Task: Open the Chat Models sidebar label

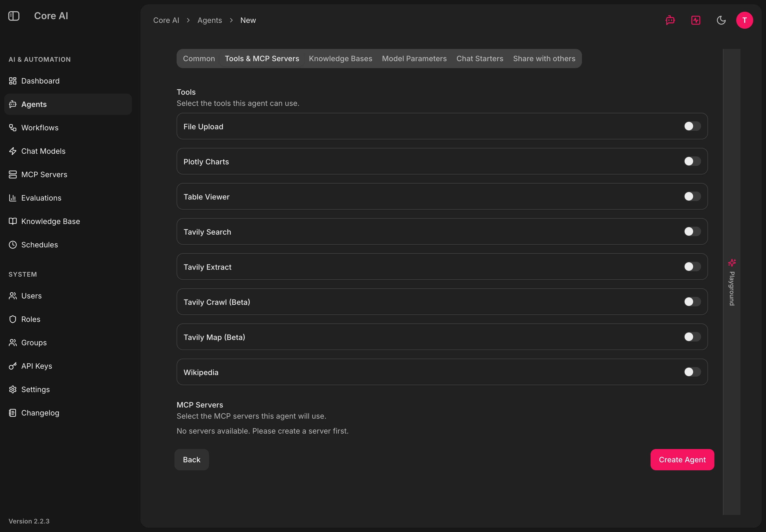Action: [43, 151]
